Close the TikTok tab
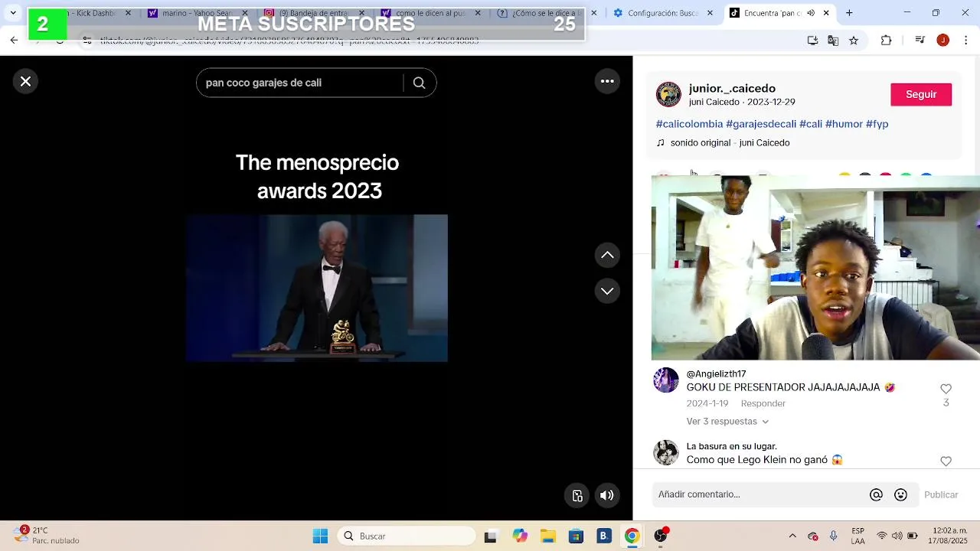This screenshot has width=980, height=551. pos(827,13)
